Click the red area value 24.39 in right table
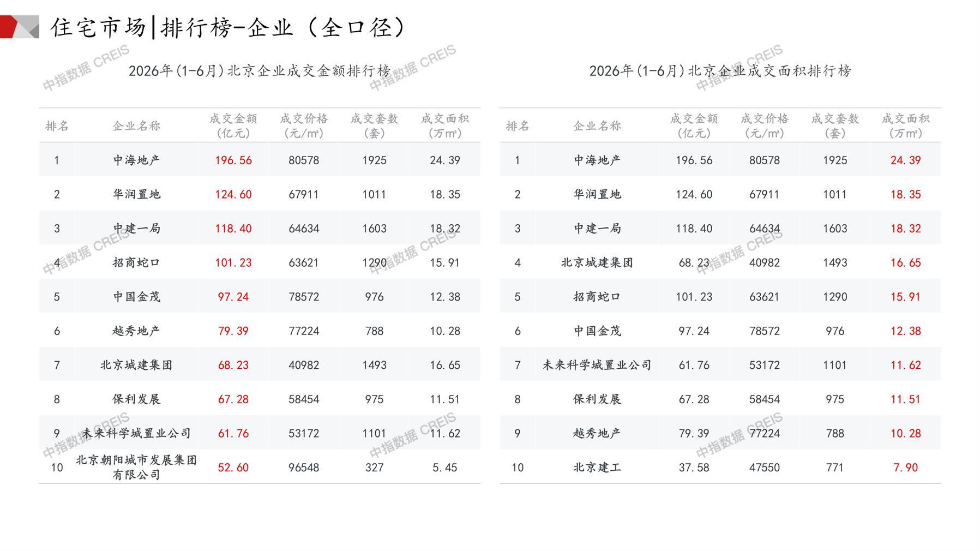This screenshot has width=980, height=551. coord(905,160)
